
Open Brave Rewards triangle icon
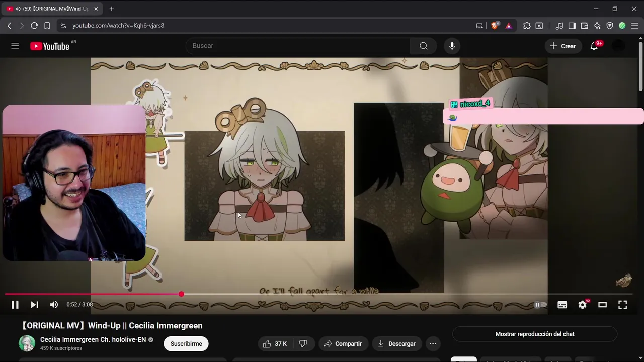point(509,26)
